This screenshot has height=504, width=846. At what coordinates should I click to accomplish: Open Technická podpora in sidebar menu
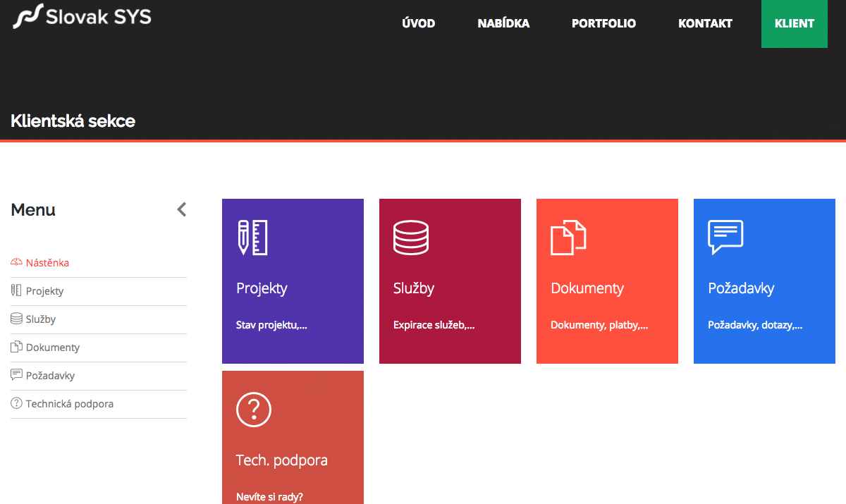[x=69, y=404]
